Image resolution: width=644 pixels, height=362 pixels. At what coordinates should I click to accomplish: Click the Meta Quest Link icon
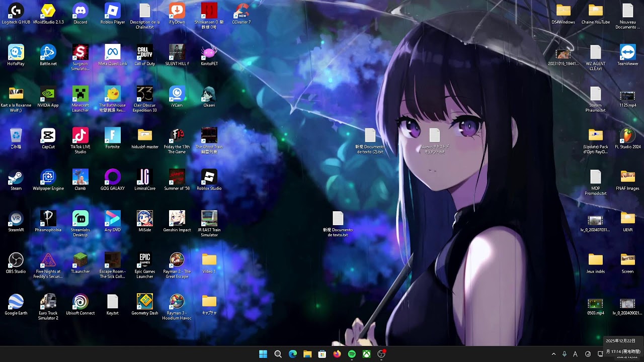(113, 56)
